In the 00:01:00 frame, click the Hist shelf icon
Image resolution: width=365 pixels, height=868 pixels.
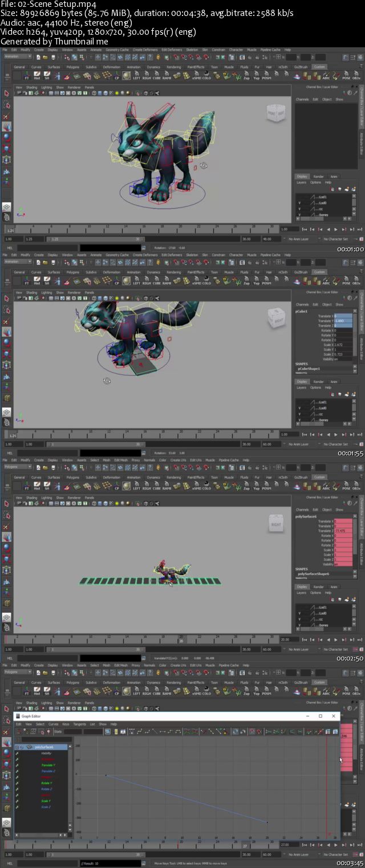pyautogui.click(x=37, y=76)
